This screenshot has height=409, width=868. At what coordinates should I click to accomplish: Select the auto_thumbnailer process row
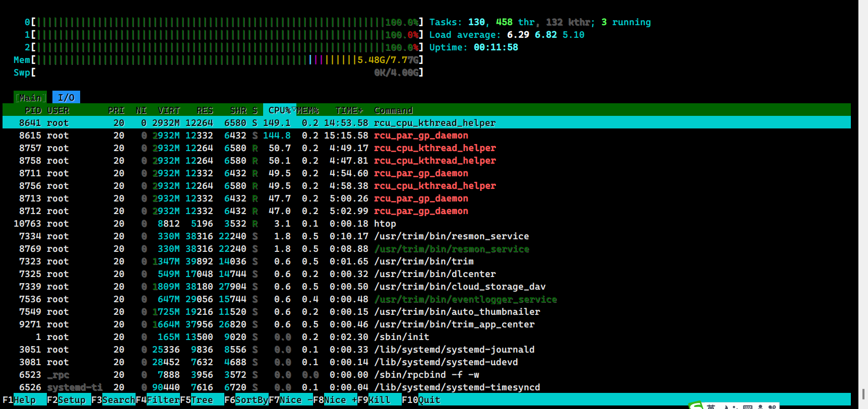point(426,312)
